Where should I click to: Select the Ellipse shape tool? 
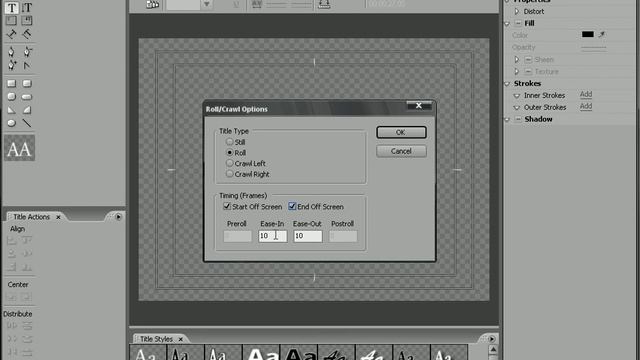point(11,123)
